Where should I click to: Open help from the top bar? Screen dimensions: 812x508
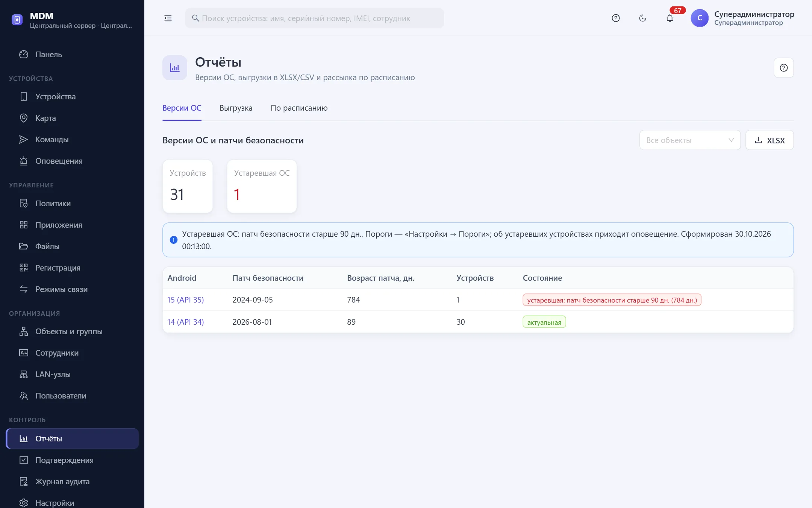(x=615, y=18)
